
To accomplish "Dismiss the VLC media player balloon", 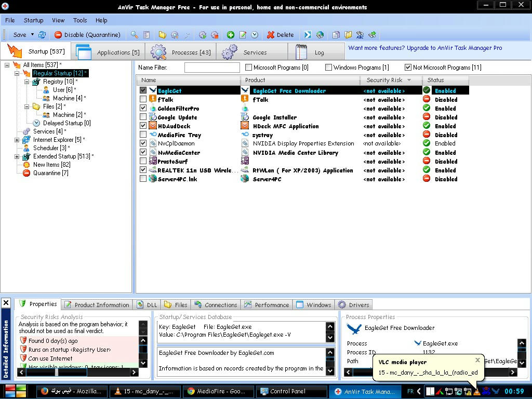I will click(x=477, y=360).
